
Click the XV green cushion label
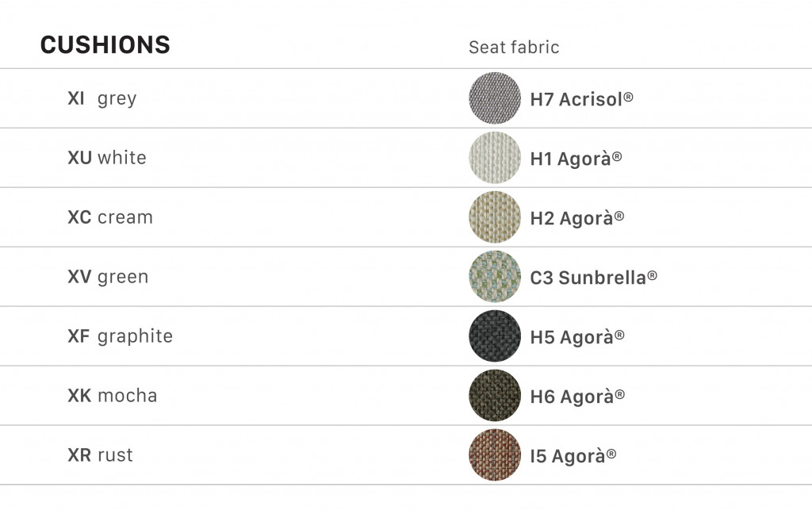click(108, 277)
